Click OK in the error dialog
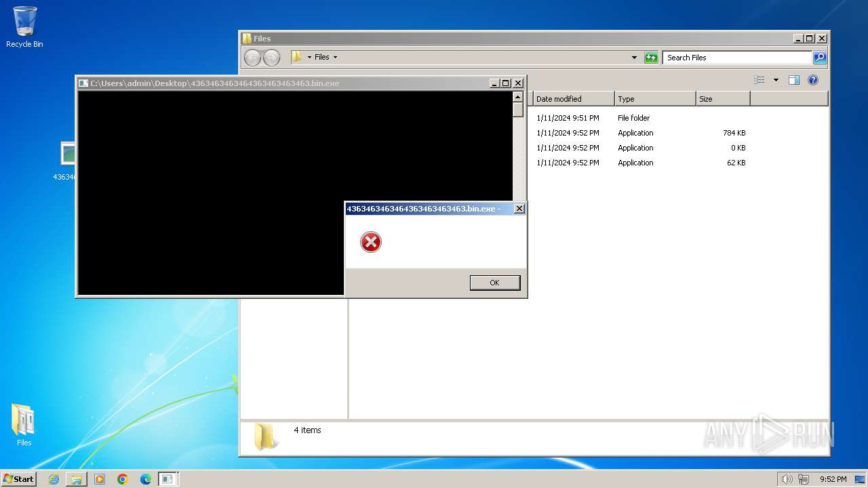 (x=495, y=283)
